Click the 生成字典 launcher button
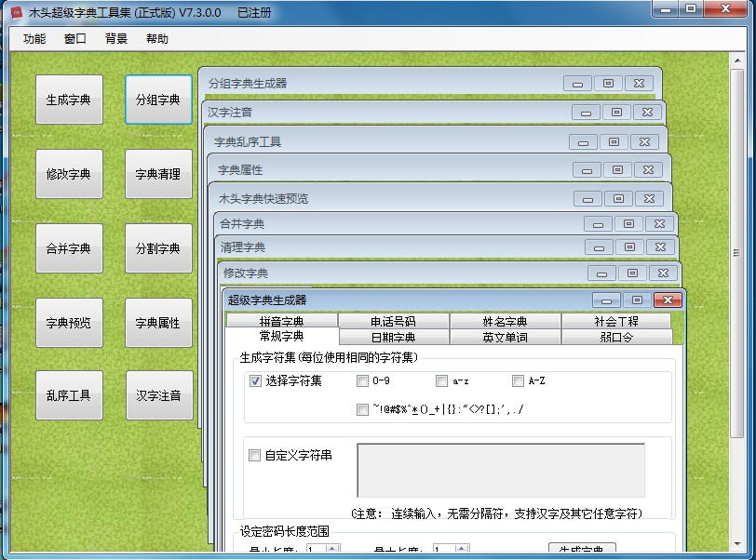The width and height of the screenshot is (756, 560). point(69,100)
